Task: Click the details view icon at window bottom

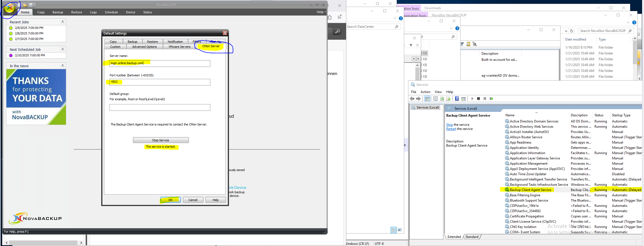Action: pos(394,230)
